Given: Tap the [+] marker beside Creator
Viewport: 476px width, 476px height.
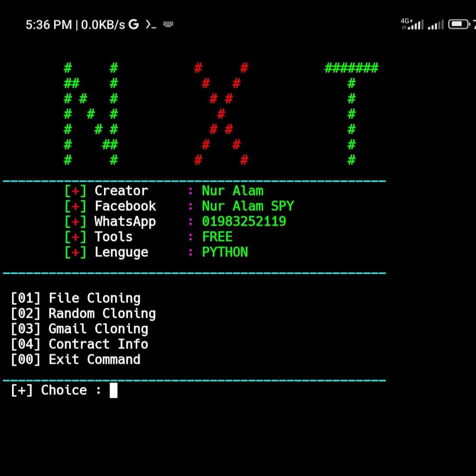Looking at the screenshot, I should [x=75, y=191].
